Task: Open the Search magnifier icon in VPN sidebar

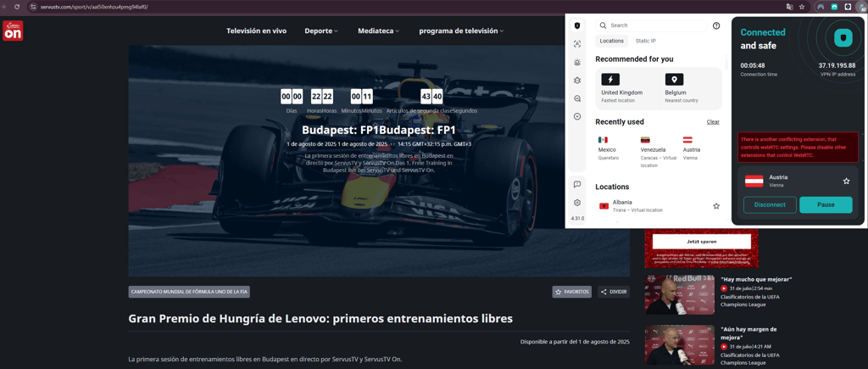Action: click(577, 98)
